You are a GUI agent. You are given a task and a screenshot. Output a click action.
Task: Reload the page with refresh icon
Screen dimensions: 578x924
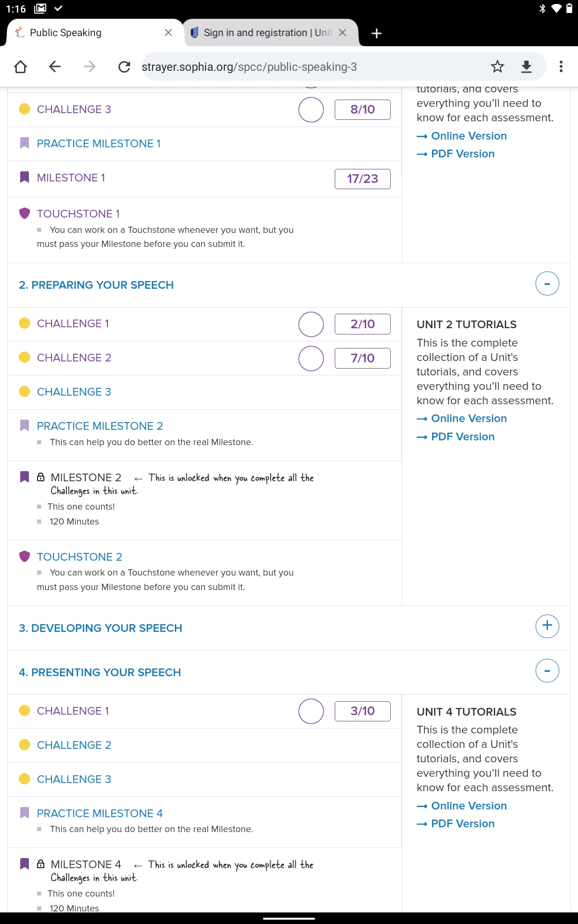click(124, 66)
